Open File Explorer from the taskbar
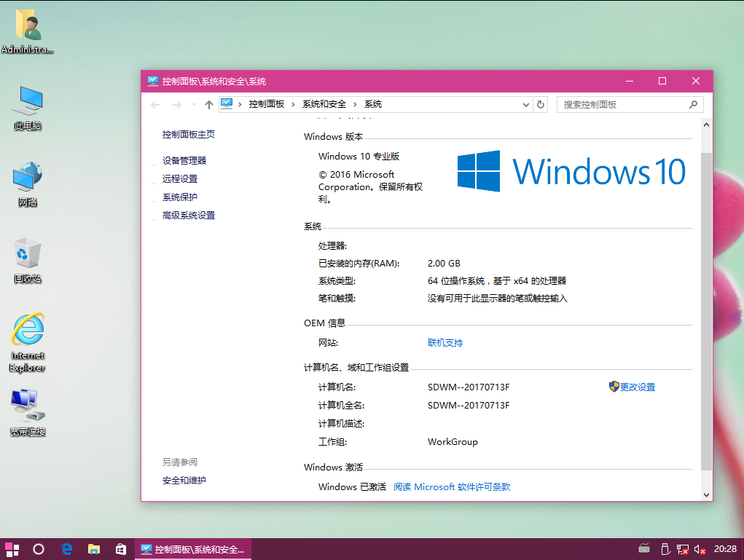The width and height of the screenshot is (744, 560). 94,549
